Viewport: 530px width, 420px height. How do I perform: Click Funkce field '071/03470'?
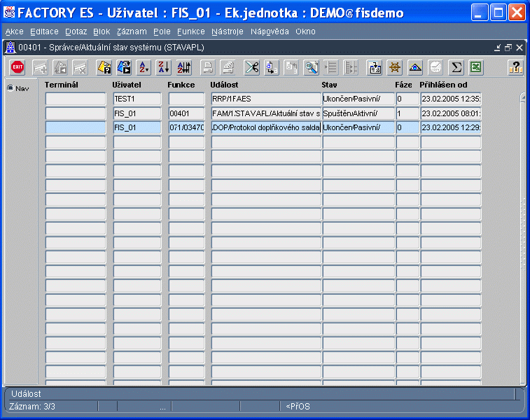tap(186, 127)
